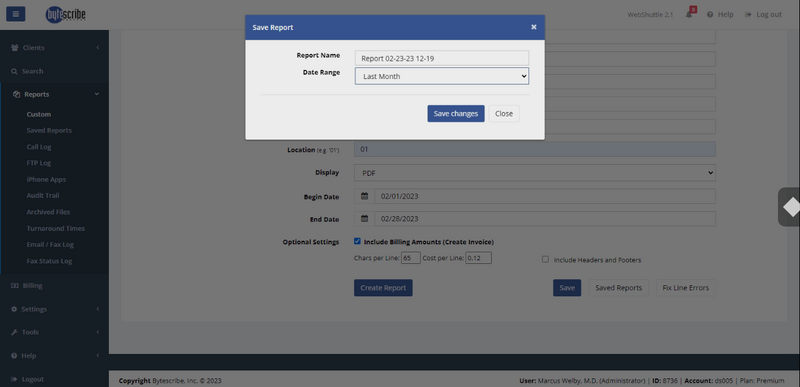
Task: Open Email / Fax Log
Action: tap(50, 245)
